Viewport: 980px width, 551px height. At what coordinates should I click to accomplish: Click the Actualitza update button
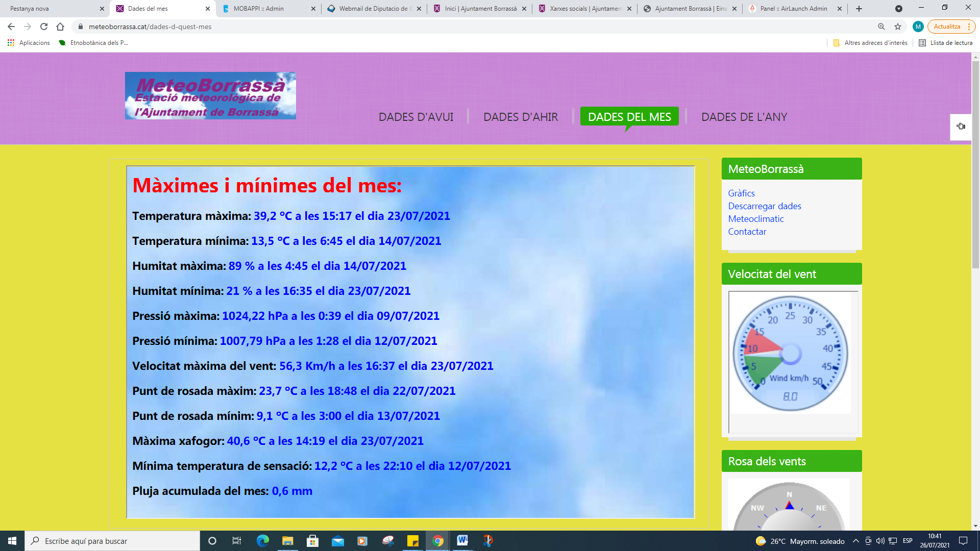pos(947,27)
